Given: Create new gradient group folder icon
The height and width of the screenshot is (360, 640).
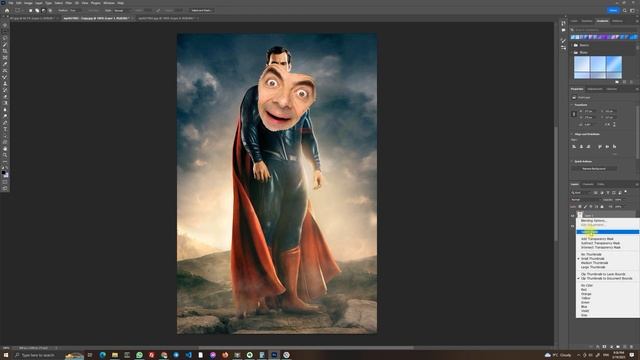Looking at the screenshot, I should point(617,82).
